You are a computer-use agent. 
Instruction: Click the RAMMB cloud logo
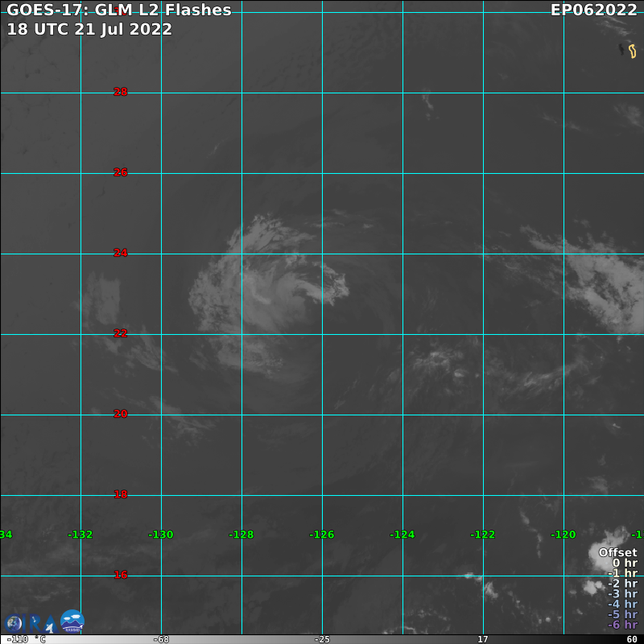[72, 621]
